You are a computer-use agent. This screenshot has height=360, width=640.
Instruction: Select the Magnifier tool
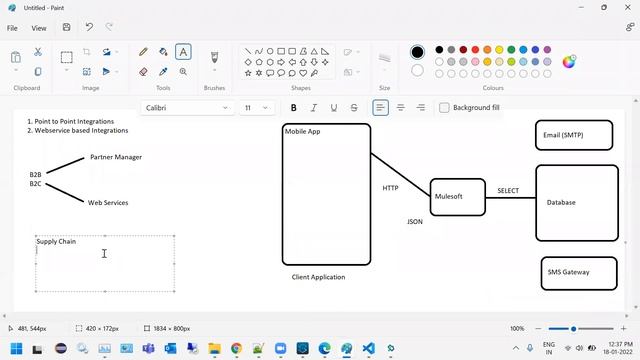(x=183, y=72)
